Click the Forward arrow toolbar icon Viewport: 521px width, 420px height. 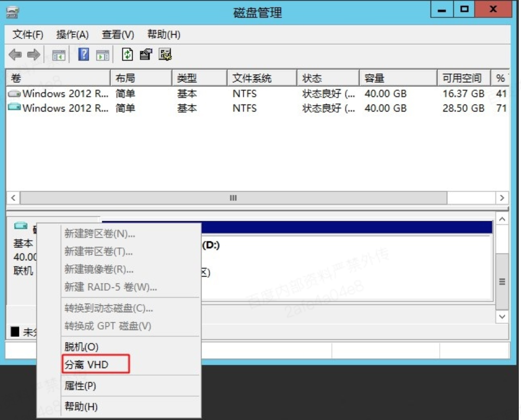[x=34, y=55]
